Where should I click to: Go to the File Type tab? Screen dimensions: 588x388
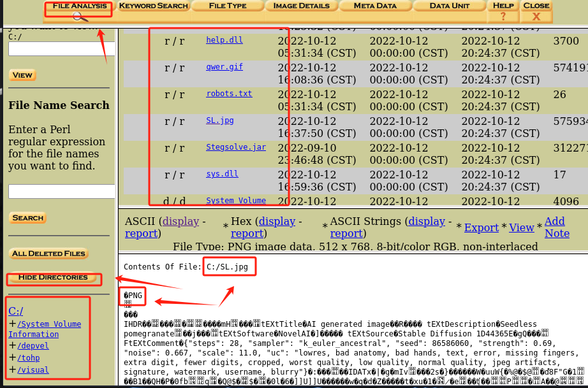tap(228, 6)
